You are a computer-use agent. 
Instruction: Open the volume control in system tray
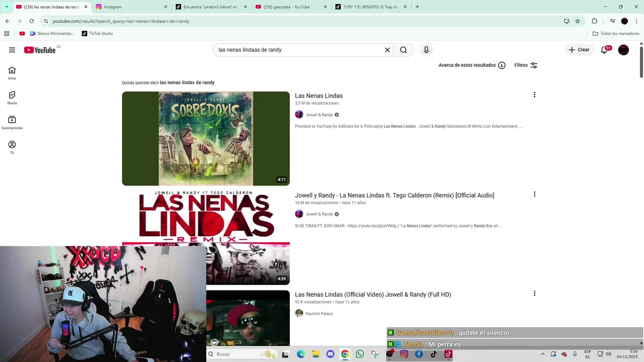pos(609,354)
